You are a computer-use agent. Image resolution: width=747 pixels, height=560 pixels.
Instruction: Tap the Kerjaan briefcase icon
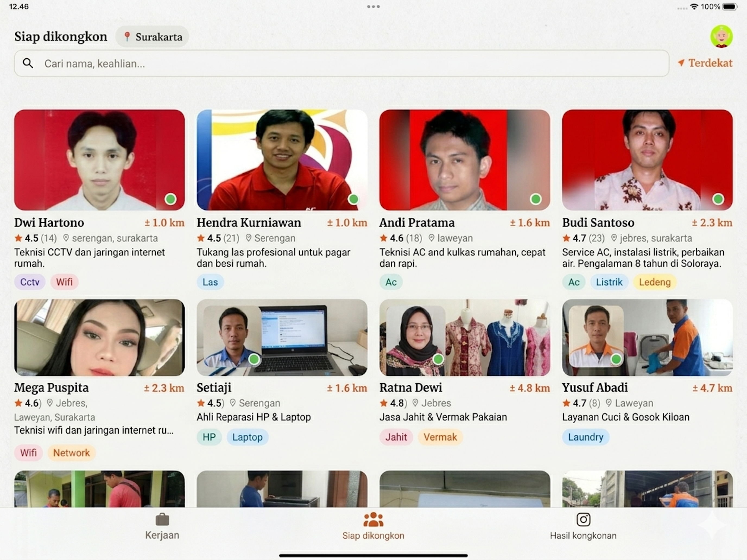pos(162,520)
